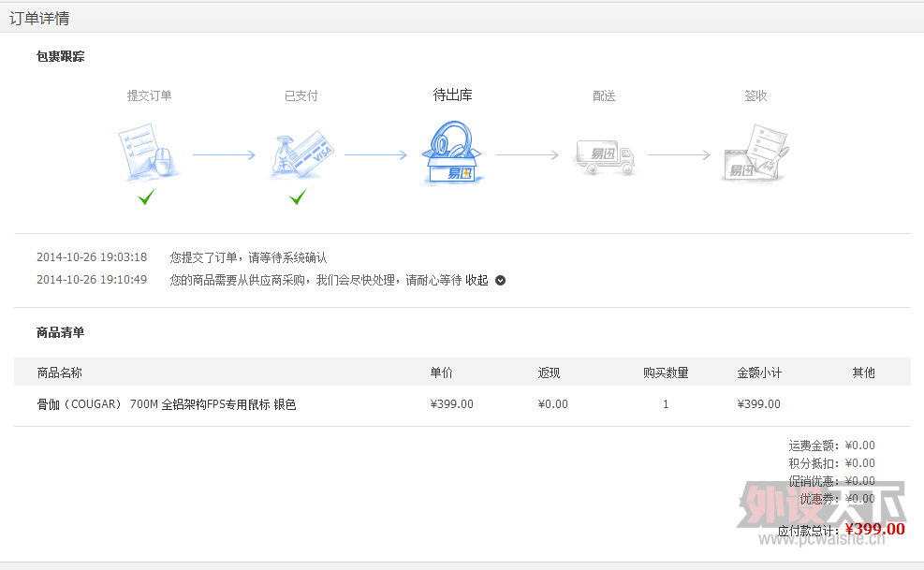The width and height of the screenshot is (924, 570).
Task: Click the 提交订单 step label
Action: pos(149,95)
